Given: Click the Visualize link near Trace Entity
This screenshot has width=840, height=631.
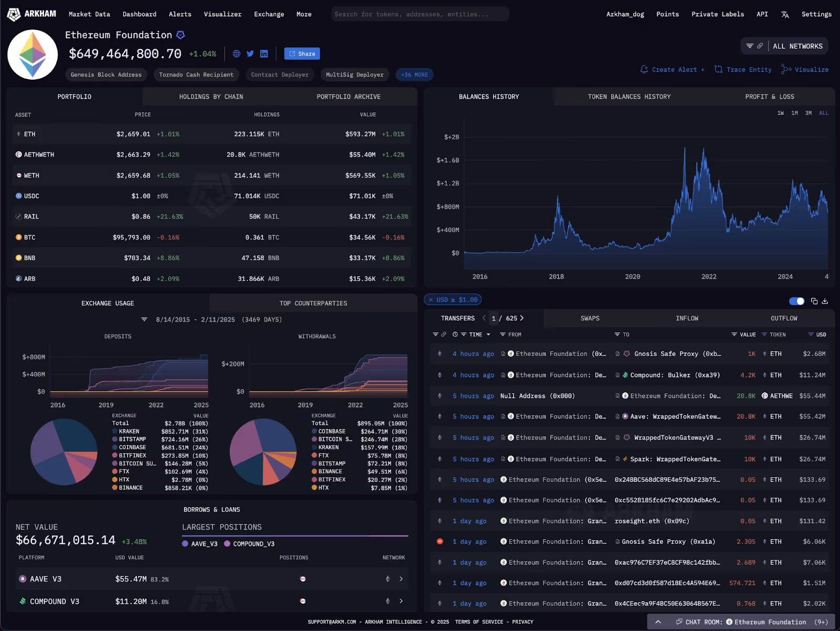Looking at the screenshot, I should [805, 69].
